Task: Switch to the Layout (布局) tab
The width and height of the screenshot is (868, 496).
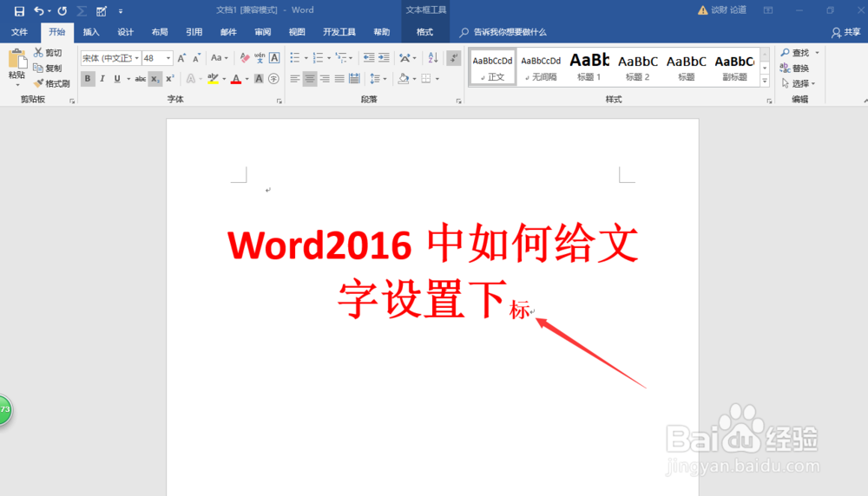Action: pos(160,32)
